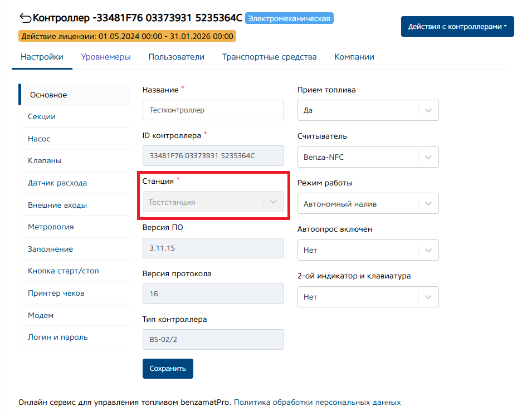Image resolution: width=532 pixels, height=416 pixels.
Task: Switch to the Уровнемеры tab
Action: pyautogui.click(x=106, y=57)
